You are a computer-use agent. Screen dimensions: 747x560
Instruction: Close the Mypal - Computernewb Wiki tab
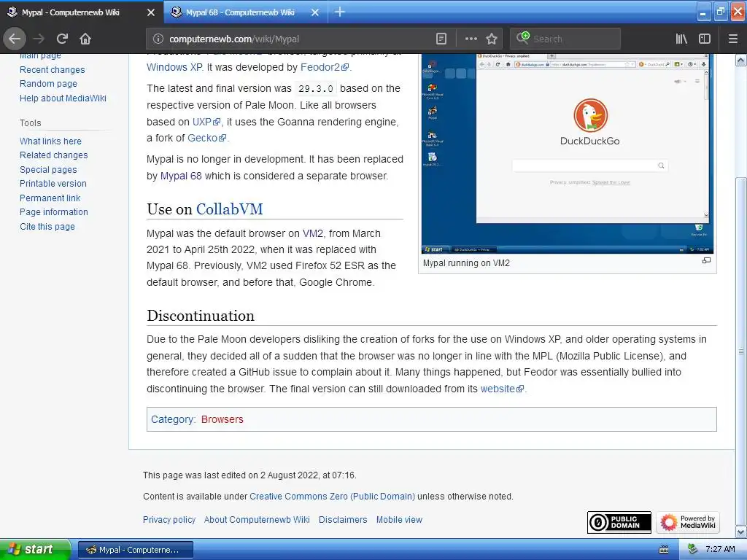point(150,12)
